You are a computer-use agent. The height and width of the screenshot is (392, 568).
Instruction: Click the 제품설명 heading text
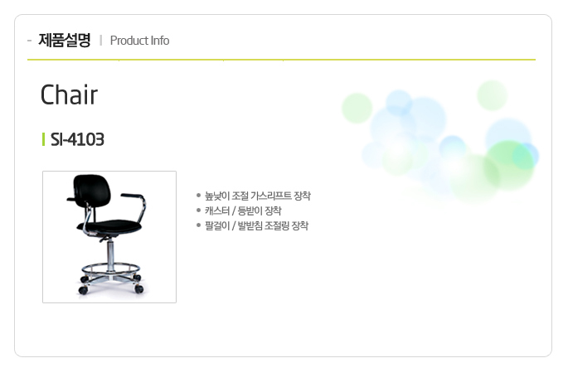point(65,40)
